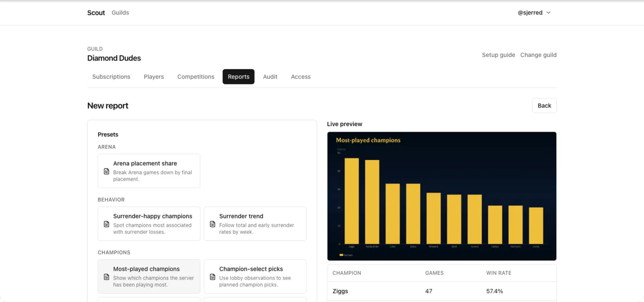Select the Reports tab
644x302 pixels.
[238, 77]
